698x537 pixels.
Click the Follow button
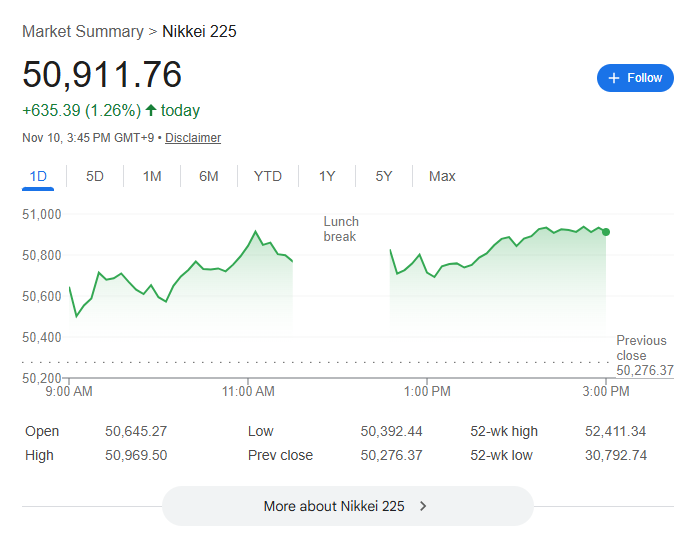(635, 78)
